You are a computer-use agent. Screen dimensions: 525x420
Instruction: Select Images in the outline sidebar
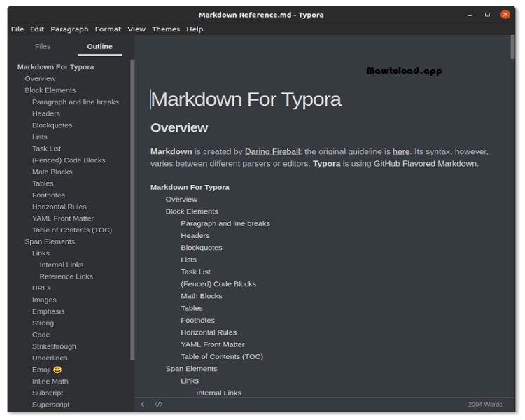point(44,300)
